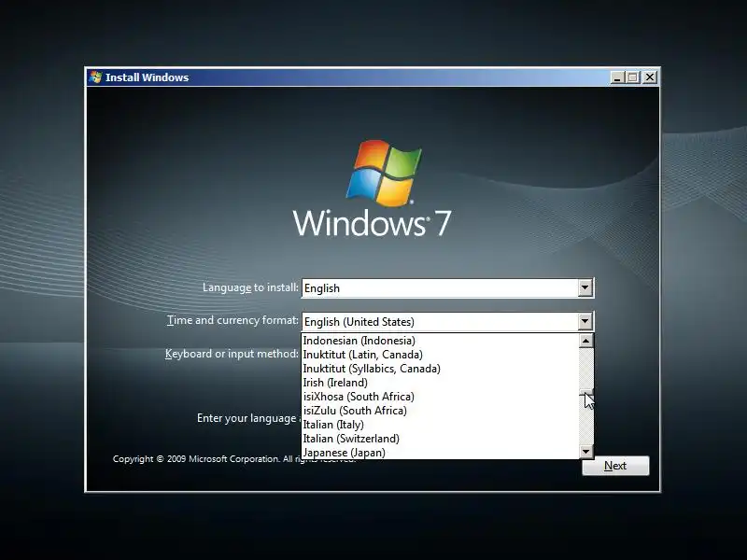
Task: Select Italian (Italy) format
Action: pyautogui.click(x=440, y=425)
